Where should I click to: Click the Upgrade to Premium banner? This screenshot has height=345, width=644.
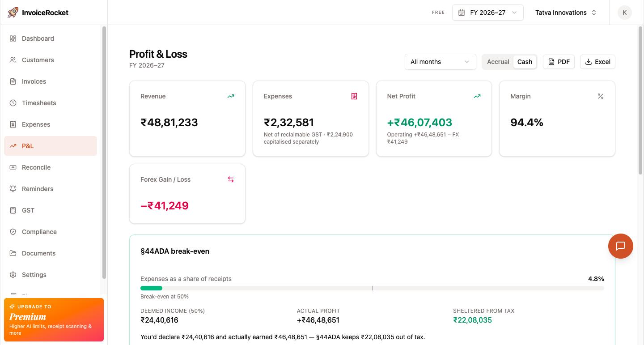point(54,320)
